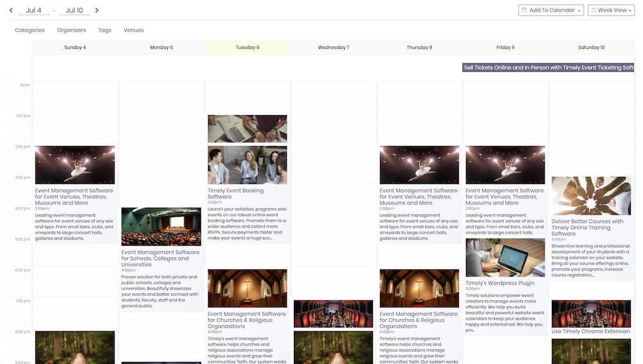
Task: Go to previous week using left arrow
Action: point(11,10)
